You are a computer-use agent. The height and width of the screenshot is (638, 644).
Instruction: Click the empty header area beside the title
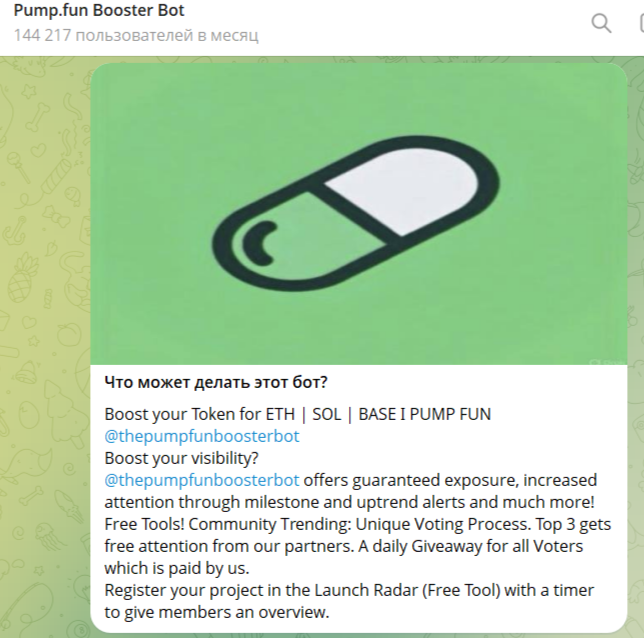[420, 23]
